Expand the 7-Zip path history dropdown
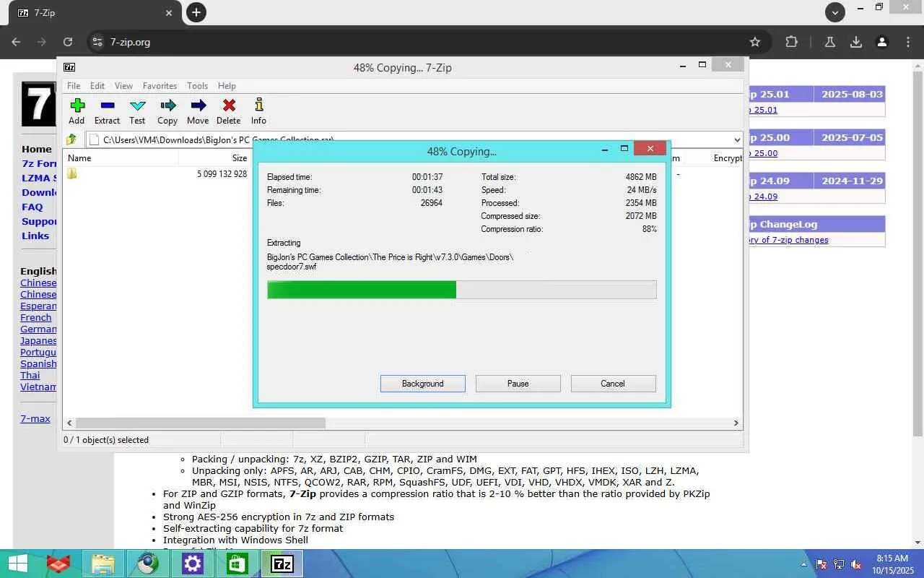The height and width of the screenshot is (578, 924). (x=736, y=139)
